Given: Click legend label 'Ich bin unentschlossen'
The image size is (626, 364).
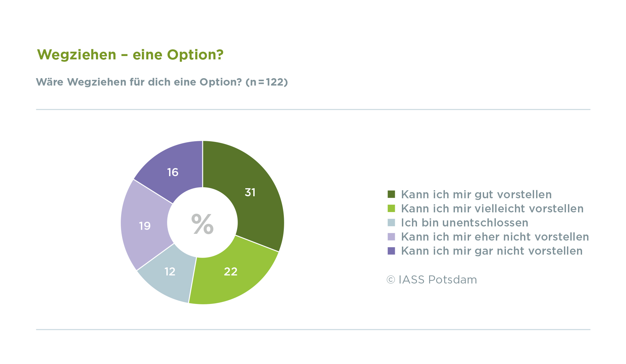Looking at the screenshot, I should point(465,223).
